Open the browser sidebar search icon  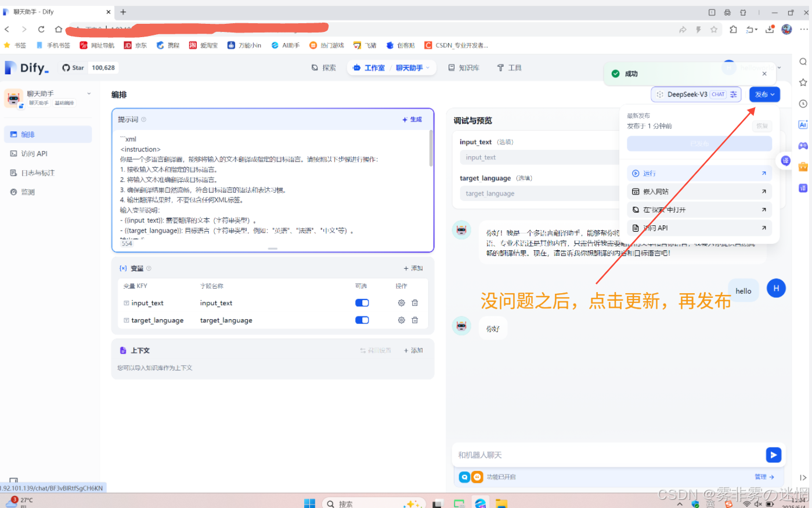(803, 62)
